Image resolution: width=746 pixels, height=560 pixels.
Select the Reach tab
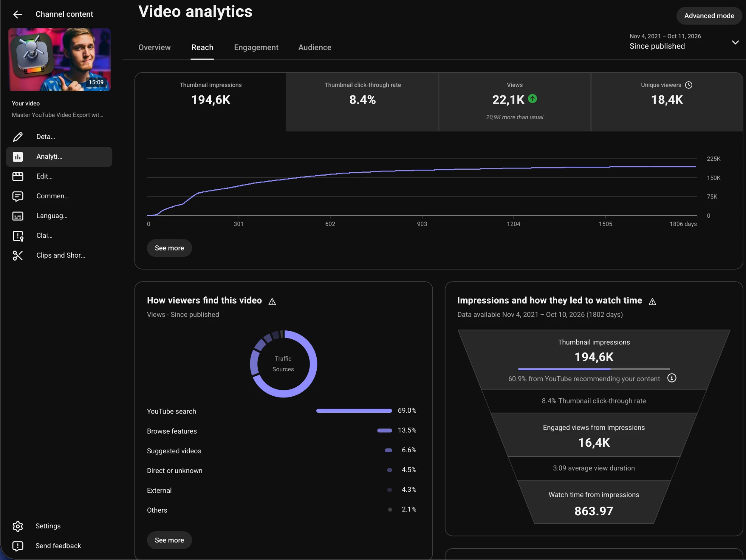pos(202,47)
